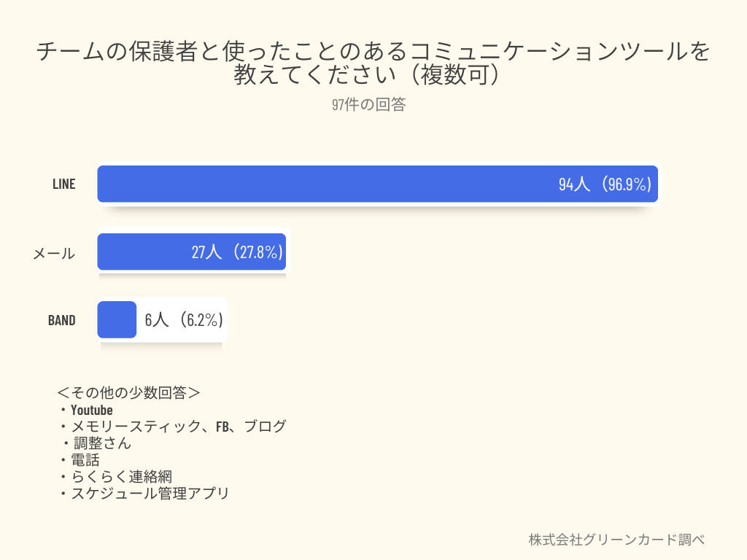Click the らくらく連絡網 list item
This screenshot has height=560, width=747.
121,477
